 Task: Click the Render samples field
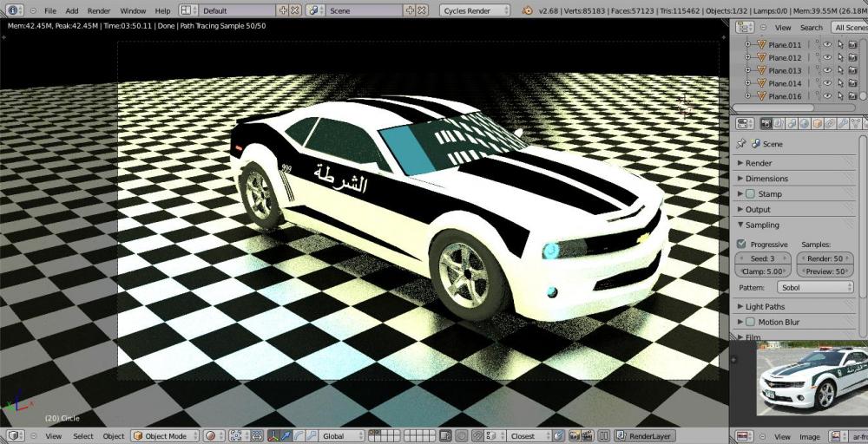coord(825,258)
